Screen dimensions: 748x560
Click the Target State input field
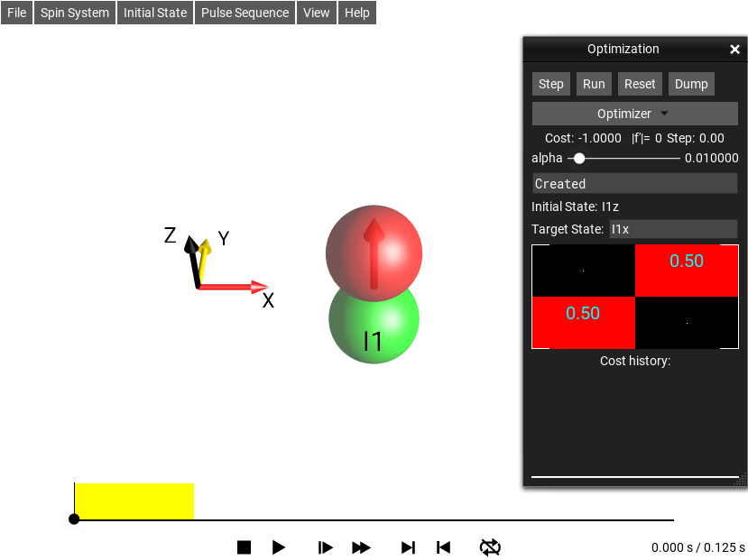click(x=672, y=229)
